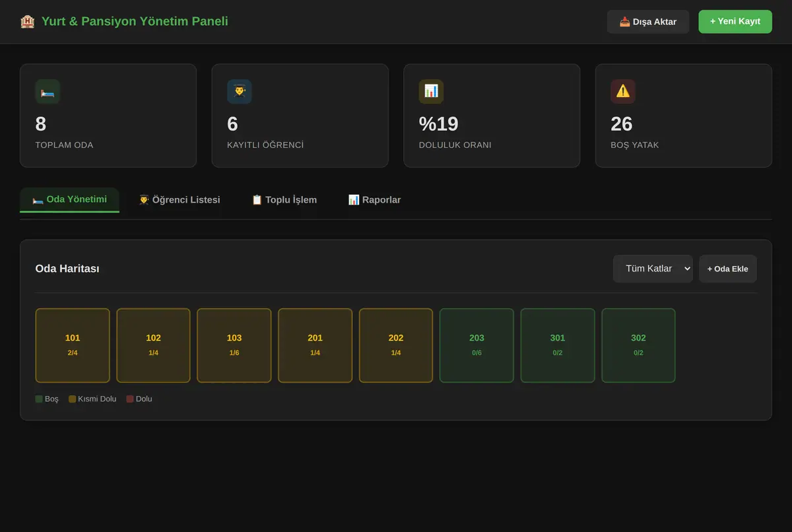This screenshot has height=532, width=792.
Task: Click the green Boş legend swatch
Action: pyautogui.click(x=39, y=399)
